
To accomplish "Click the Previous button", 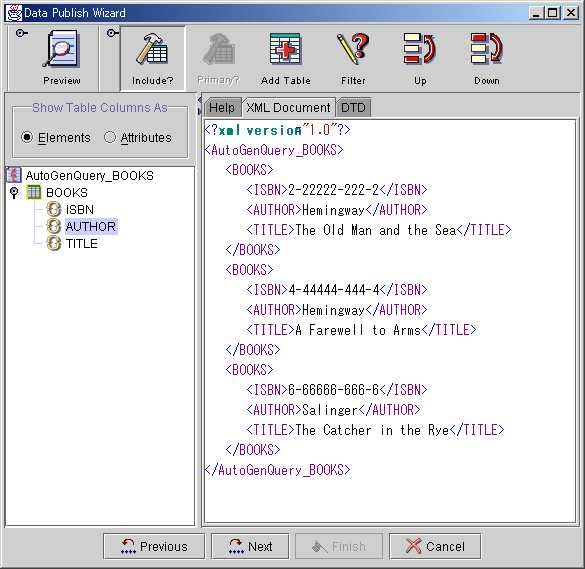I will click(154, 547).
